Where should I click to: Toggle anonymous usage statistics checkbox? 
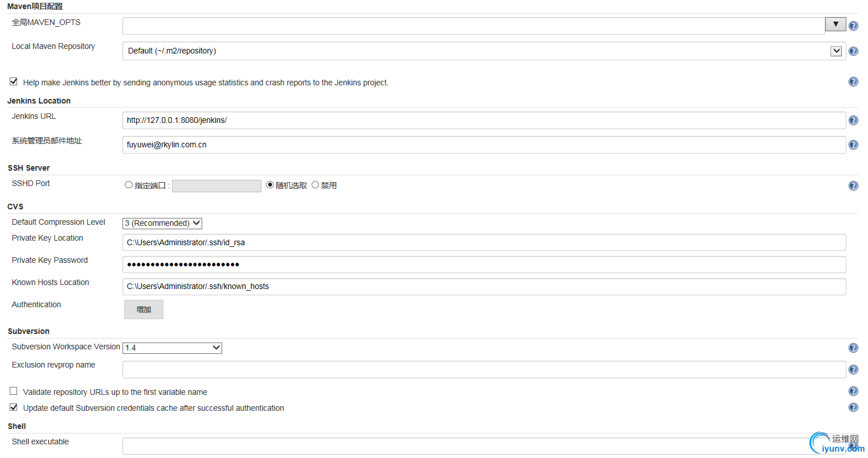pos(14,81)
